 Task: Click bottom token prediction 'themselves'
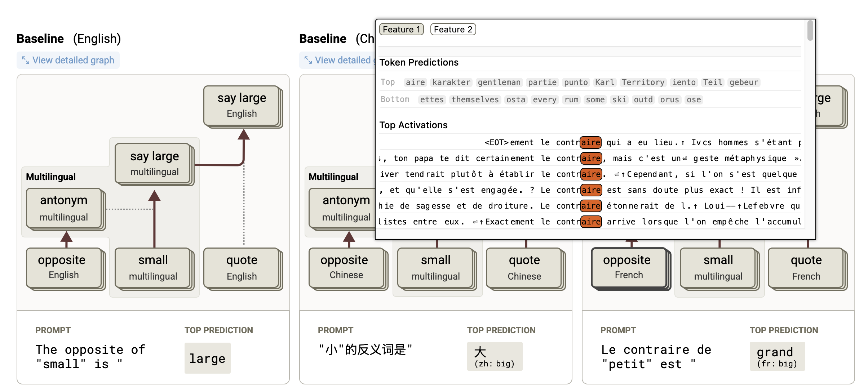[x=475, y=100]
